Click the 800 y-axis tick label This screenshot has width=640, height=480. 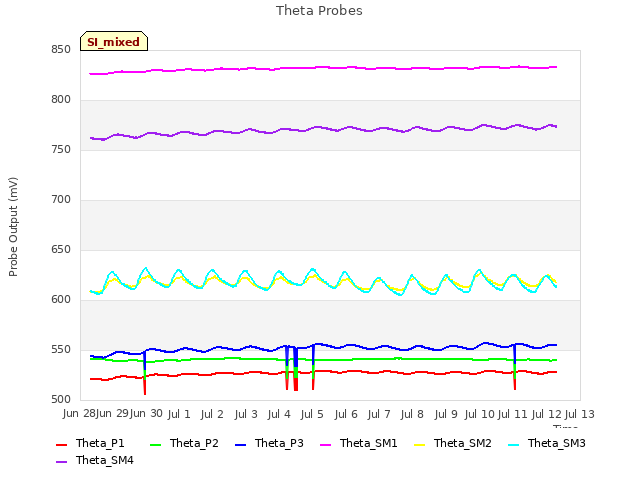pyautogui.click(x=61, y=100)
